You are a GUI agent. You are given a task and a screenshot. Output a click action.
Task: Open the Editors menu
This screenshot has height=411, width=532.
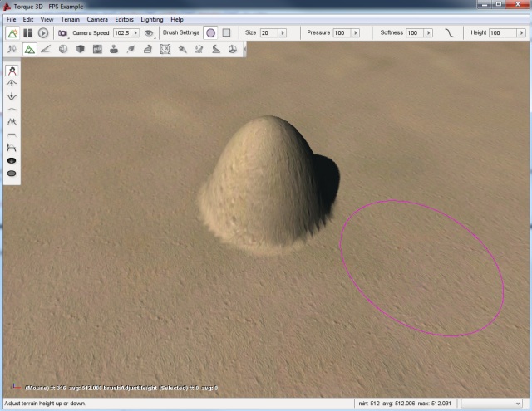tap(124, 18)
